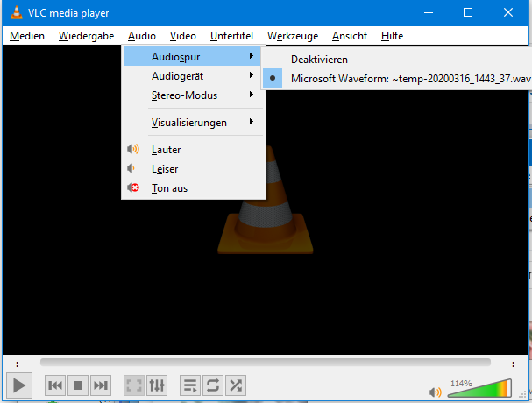Open the Ansicht menu
This screenshot has height=403, width=532.
pos(350,36)
